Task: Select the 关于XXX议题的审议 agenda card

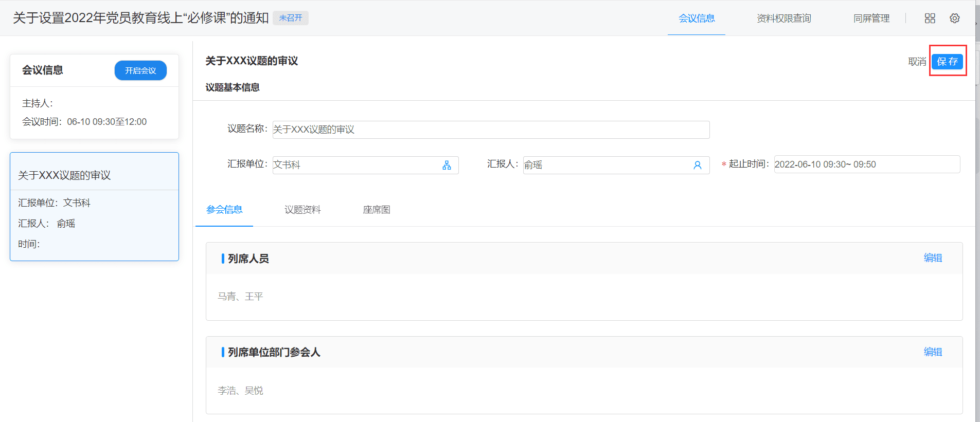Action: pos(94,207)
